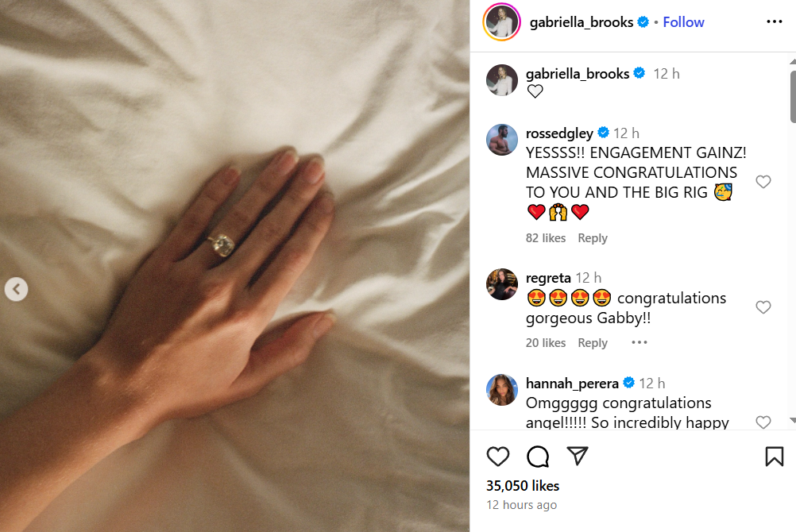Click the comments scrollbar down arrow
Screen dimensions: 796x532
click(x=793, y=420)
